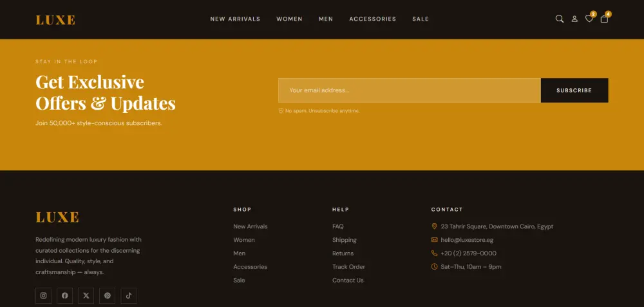Click the Redefining modern luxury fashion paragraph
The image size is (644, 307).
pyautogui.click(x=89, y=255)
